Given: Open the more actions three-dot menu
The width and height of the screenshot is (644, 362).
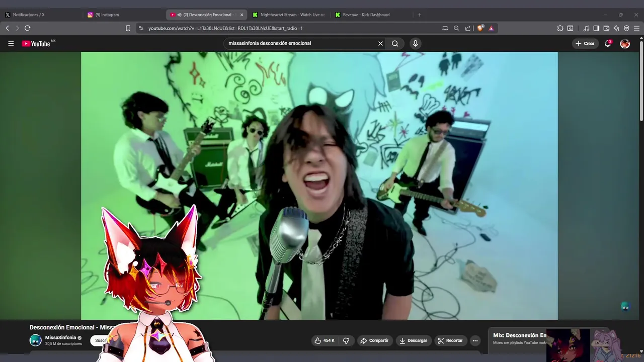Looking at the screenshot, I should (x=475, y=340).
